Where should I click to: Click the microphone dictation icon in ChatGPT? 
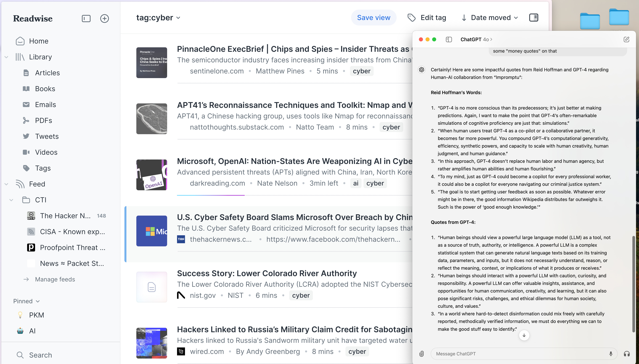click(611, 354)
